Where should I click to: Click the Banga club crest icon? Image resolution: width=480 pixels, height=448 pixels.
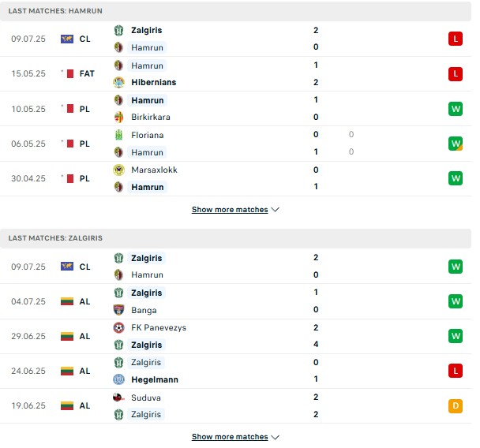click(118, 310)
